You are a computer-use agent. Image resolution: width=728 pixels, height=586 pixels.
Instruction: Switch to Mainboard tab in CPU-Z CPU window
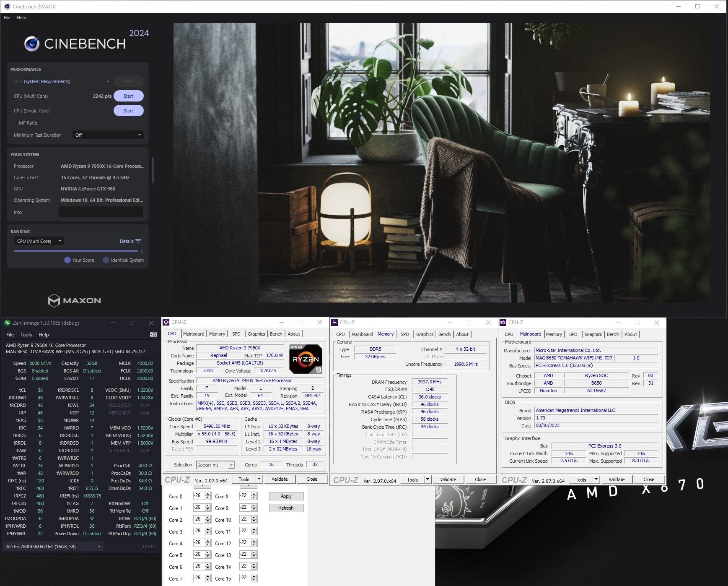coord(194,334)
